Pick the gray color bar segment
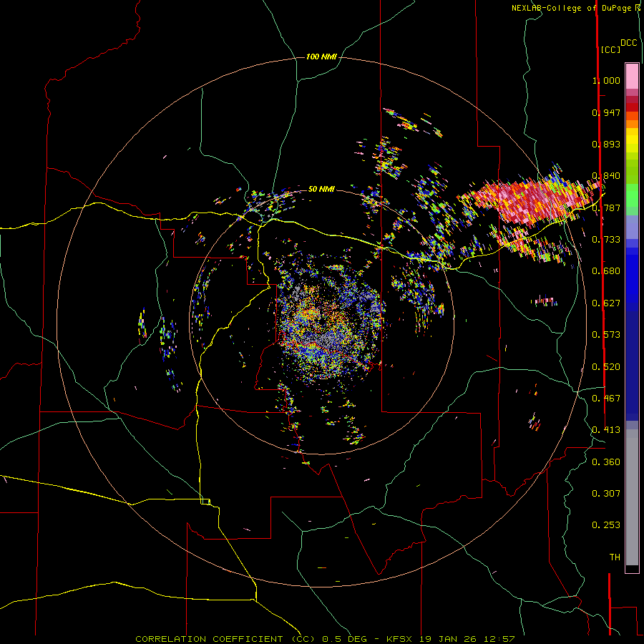This screenshot has height=644, width=644. (x=632, y=497)
